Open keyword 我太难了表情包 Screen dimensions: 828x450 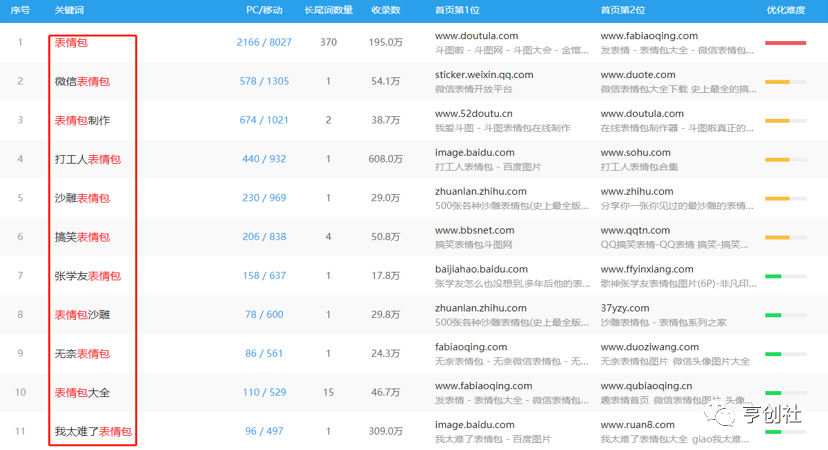coord(93,432)
